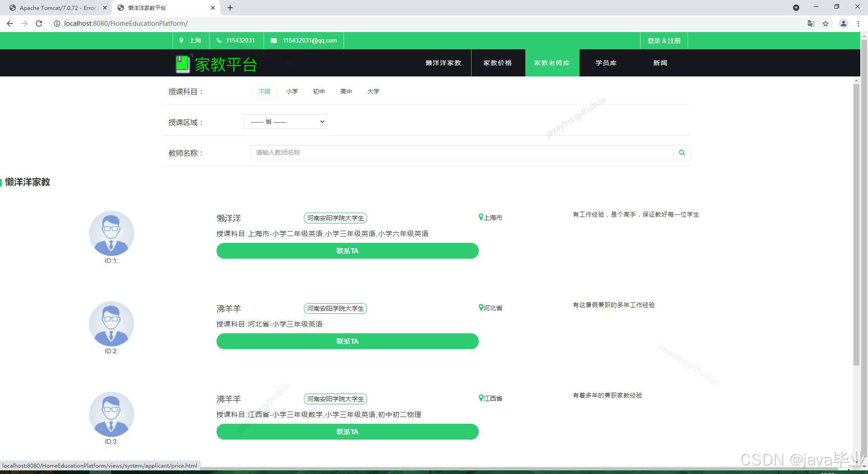Viewport: 868px width, 474px height.
Task: Click the bookmark star in the address bar
Action: pyautogui.click(x=826, y=24)
